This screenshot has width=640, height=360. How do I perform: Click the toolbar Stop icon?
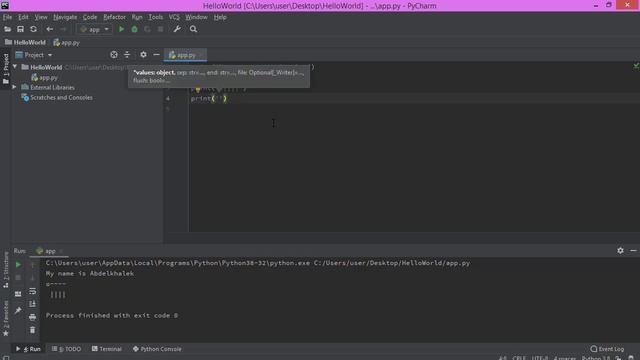(x=160, y=29)
